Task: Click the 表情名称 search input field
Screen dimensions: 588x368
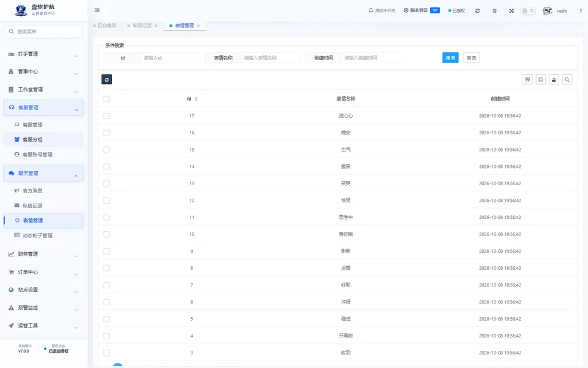Action: (271, 58)
